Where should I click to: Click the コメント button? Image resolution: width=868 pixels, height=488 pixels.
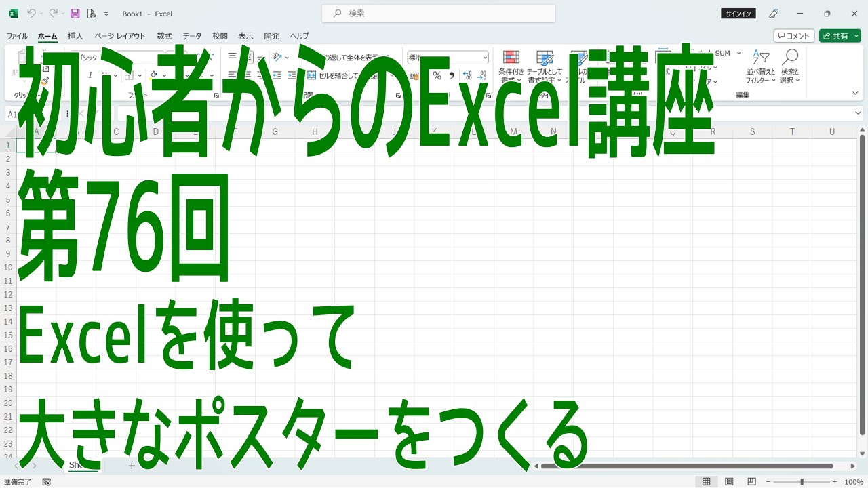793,36
